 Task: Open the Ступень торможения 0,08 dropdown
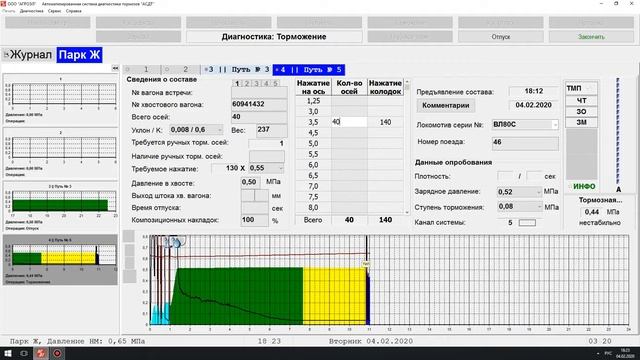(x=519, y=207)
